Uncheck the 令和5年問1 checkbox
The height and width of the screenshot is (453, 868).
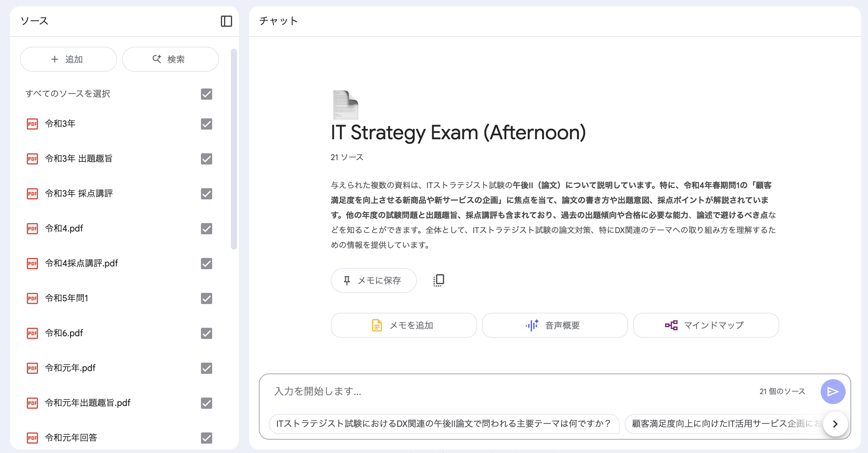[x=207, y=298]
